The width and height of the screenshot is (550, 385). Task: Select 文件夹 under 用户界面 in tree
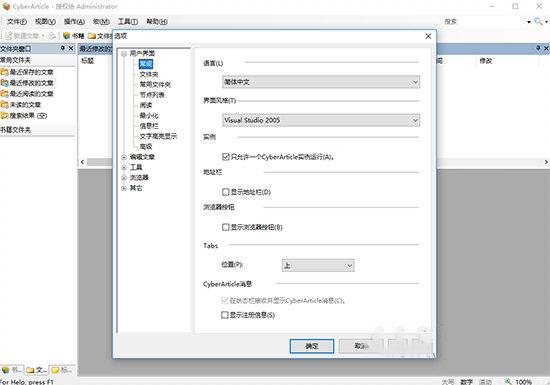pyautogui.click(x=149, y=74)
